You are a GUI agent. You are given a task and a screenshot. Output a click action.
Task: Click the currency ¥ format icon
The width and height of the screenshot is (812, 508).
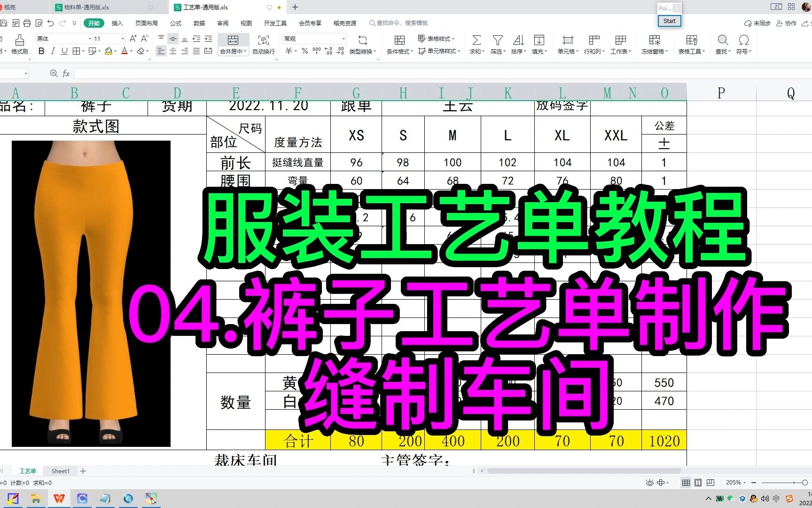(289, 51)
